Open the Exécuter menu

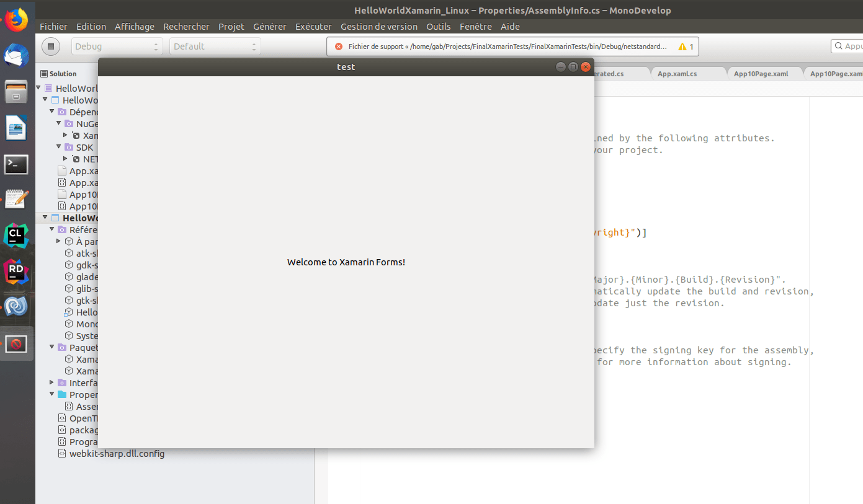313,27
